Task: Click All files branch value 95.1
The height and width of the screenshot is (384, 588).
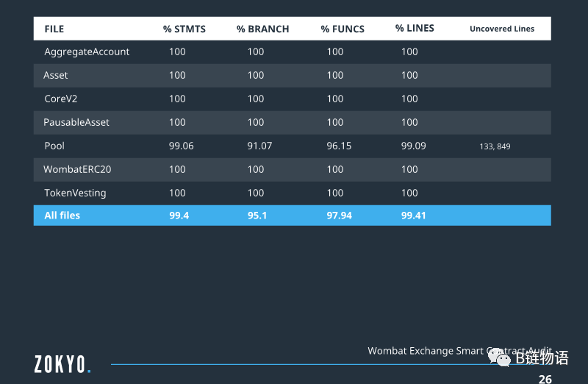Action: pos(257,216)
